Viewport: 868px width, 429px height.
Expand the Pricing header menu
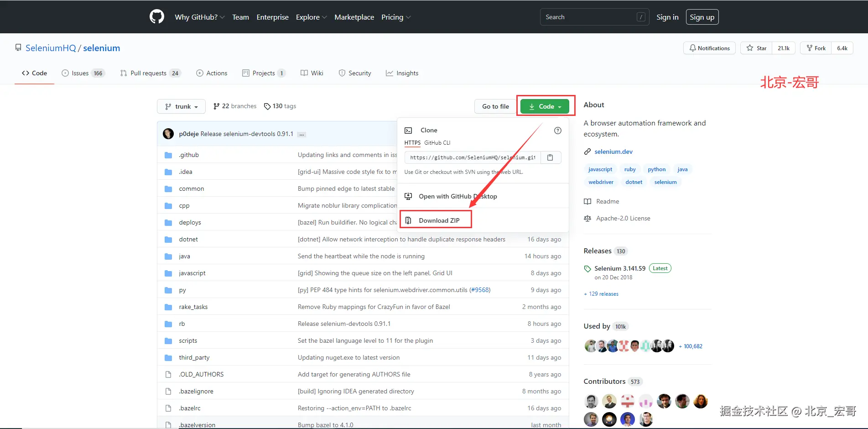click(396, 17)
